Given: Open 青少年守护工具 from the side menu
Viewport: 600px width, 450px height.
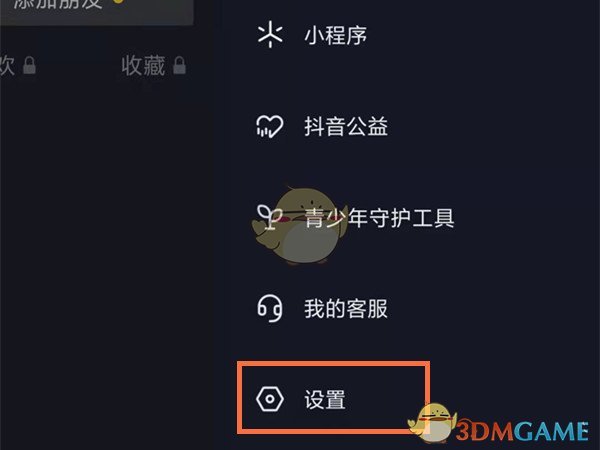Looking at the screenshot, I should 379,217.
